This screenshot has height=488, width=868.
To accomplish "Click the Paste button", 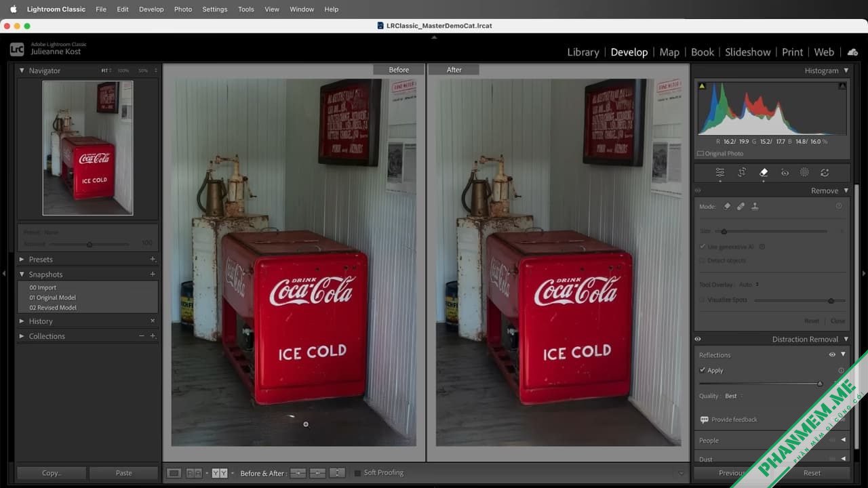I will [124, 473].
